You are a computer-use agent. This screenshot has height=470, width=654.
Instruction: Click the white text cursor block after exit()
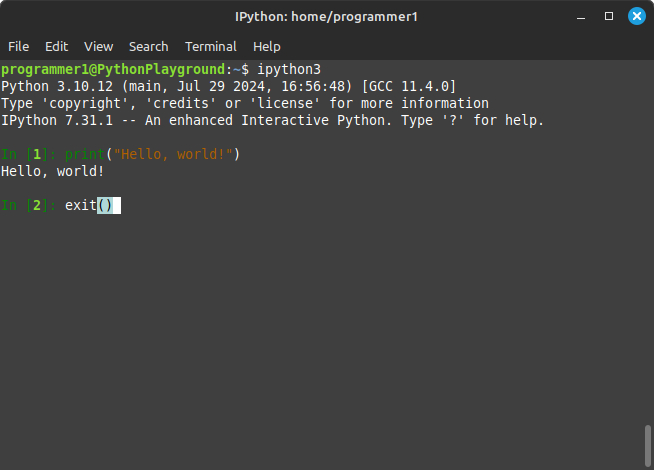pyautogui.click(x=117, y=206)
